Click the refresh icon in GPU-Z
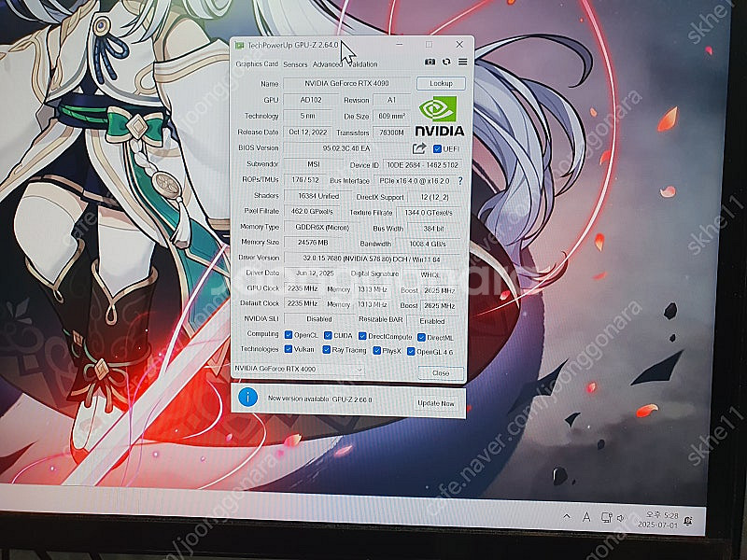The height and width of the screenshot is (560, 747). click(446, 62)
